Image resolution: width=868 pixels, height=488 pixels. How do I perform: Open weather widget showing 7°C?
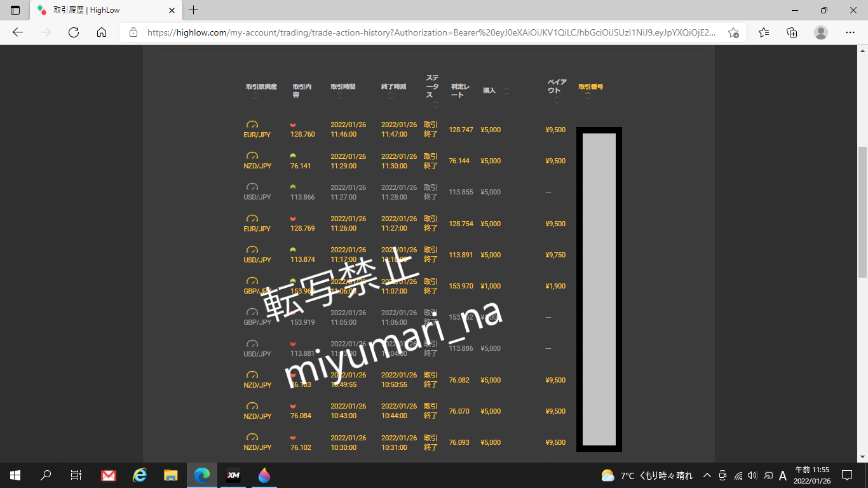tap(647, 475)
